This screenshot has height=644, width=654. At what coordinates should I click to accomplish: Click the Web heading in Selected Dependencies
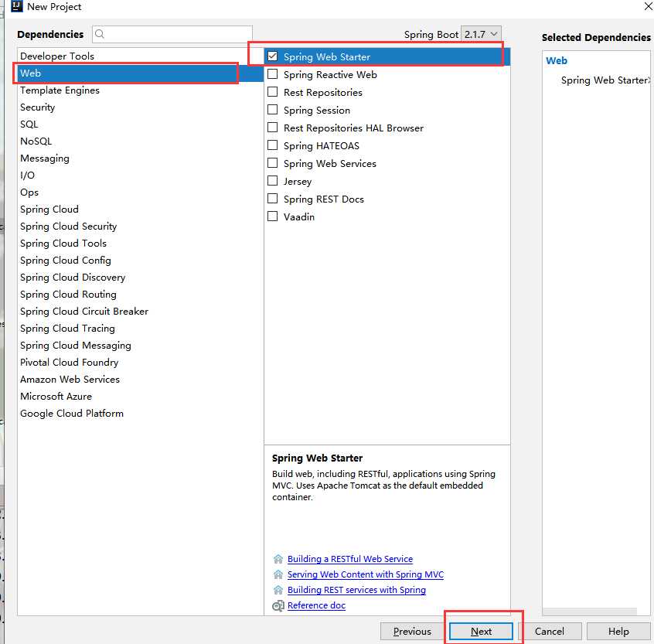click(x=557, y=60)
